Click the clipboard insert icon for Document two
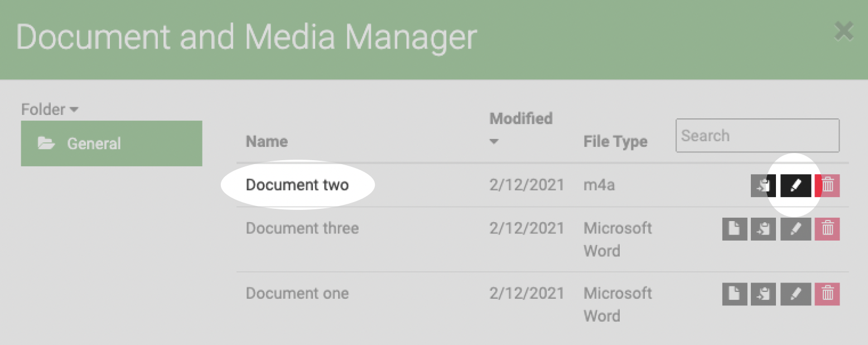Image resolution: width=868 pixels, height=345 pixels. coord(763,186)
